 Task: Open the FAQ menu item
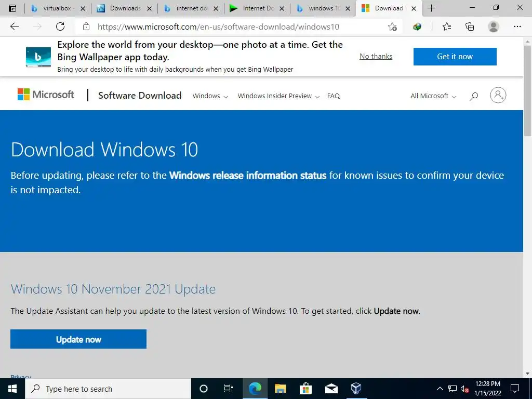[x=334, y=96]
